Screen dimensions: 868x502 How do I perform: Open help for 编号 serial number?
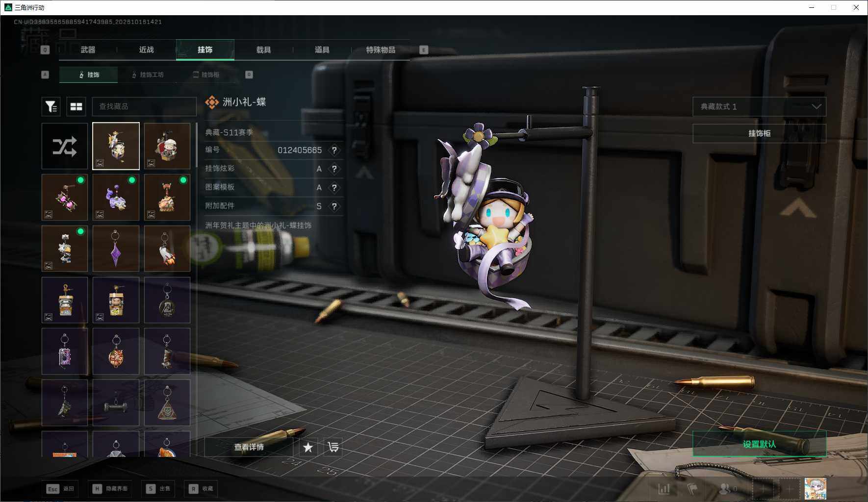pos(334,150)
